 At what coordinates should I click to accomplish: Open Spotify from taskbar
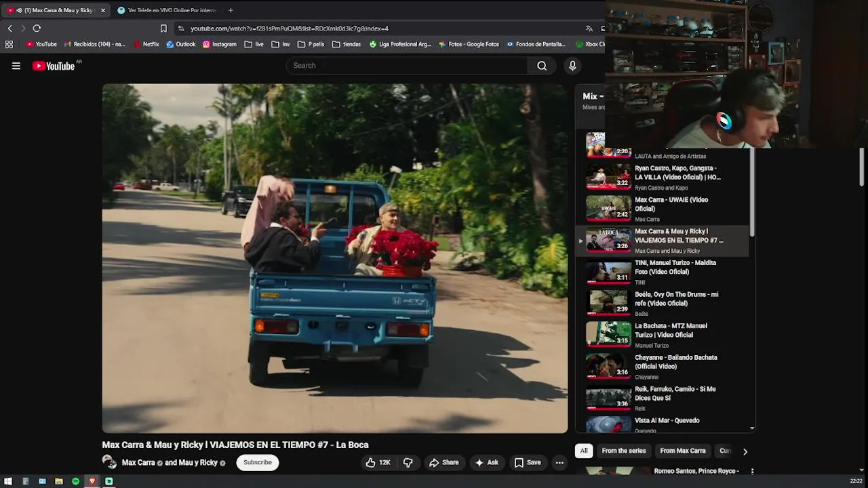[x=75, y=481]
